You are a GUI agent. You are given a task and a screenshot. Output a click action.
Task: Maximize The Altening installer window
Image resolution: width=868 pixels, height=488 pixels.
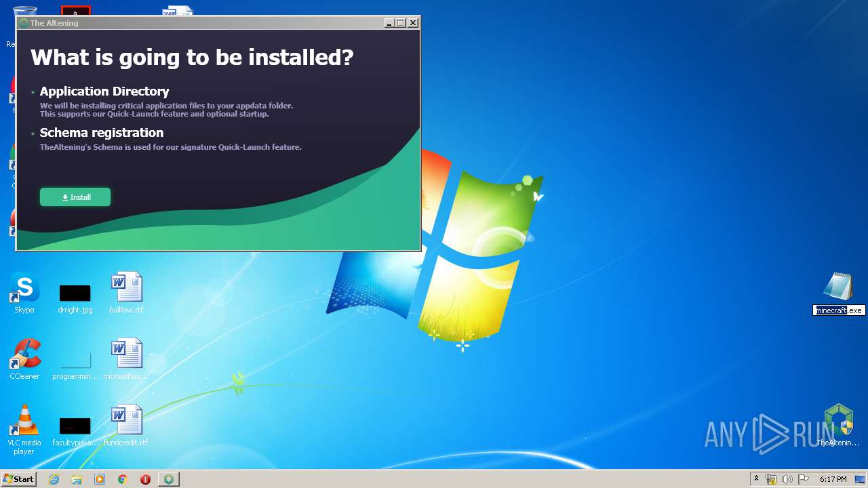(x=401, y=22)
